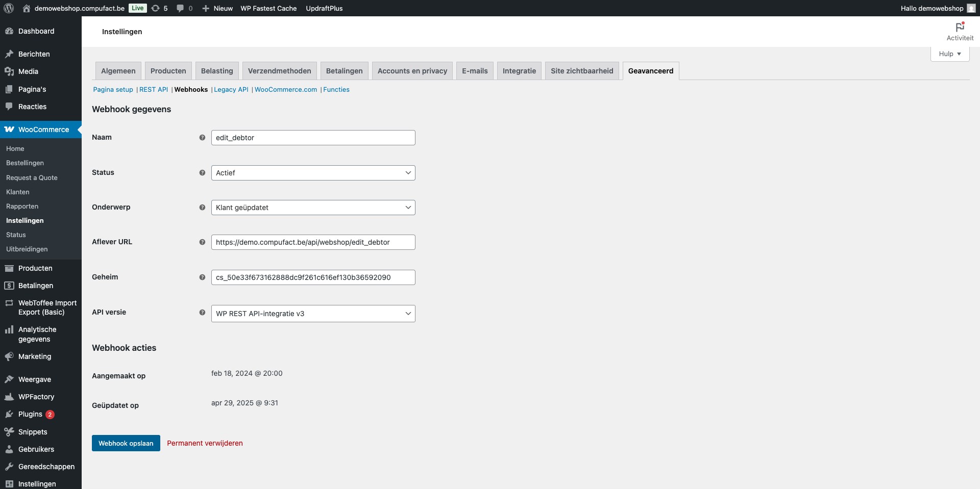The image size is (980, 489).
Task: Focus the Geheim secret input field
Action: pyautogui.click(x=313, y=277)
